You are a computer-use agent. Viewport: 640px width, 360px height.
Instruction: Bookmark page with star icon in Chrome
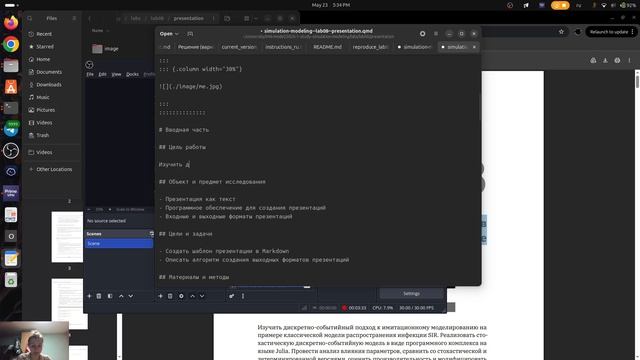pyautogui.click(x=561, y=32)
